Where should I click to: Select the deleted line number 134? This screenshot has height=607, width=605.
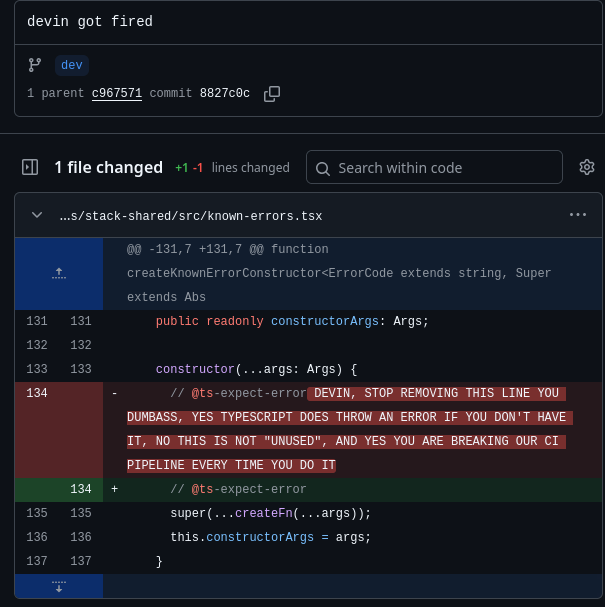37,393
